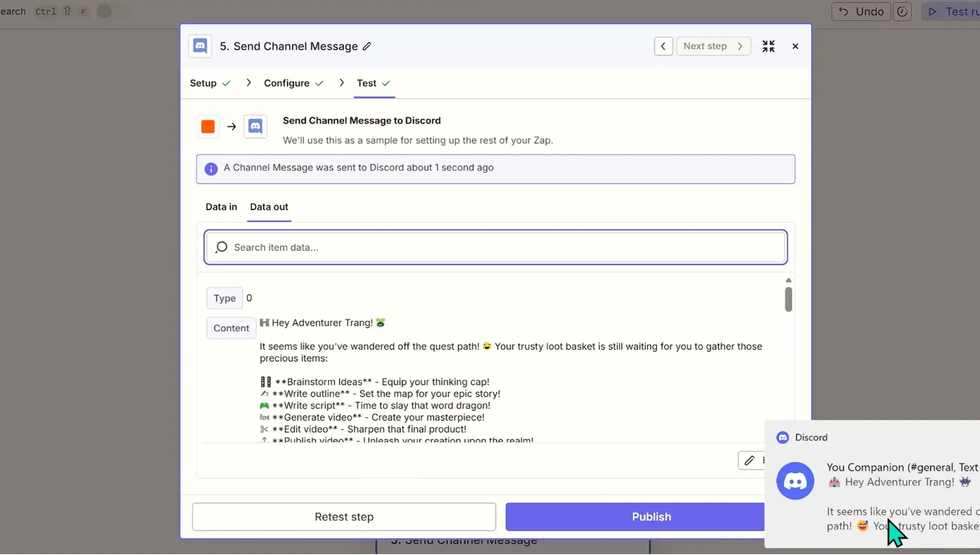
Task: Switch to the Configure tab
Action: (293, 83)
